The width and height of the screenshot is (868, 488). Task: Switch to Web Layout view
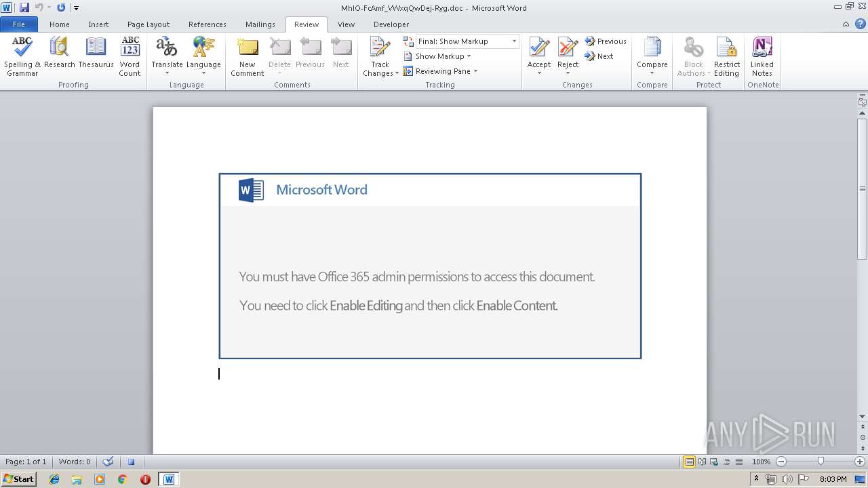pos(713,462)
